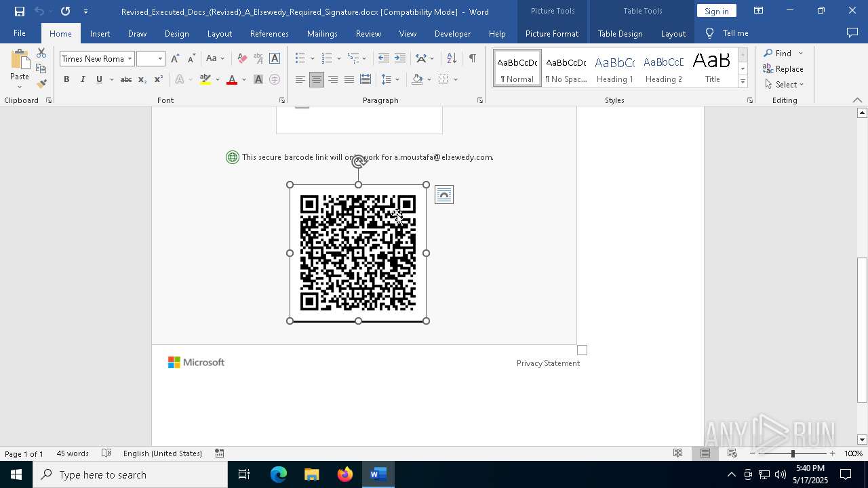The image size is (868, 488).
Task: Toggle character shading on the text
Action: 258,79
